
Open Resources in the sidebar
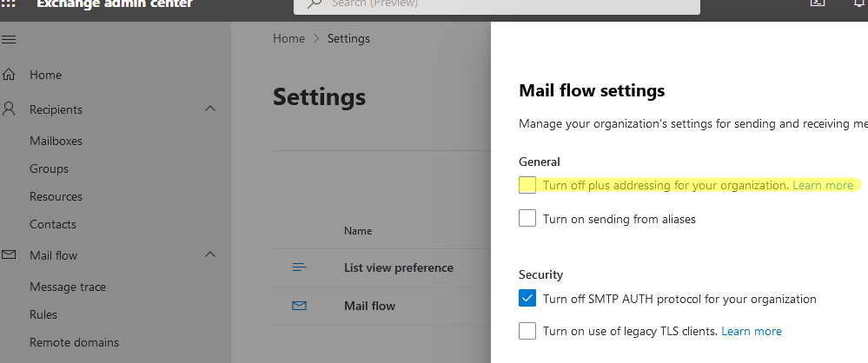point(56,196)
